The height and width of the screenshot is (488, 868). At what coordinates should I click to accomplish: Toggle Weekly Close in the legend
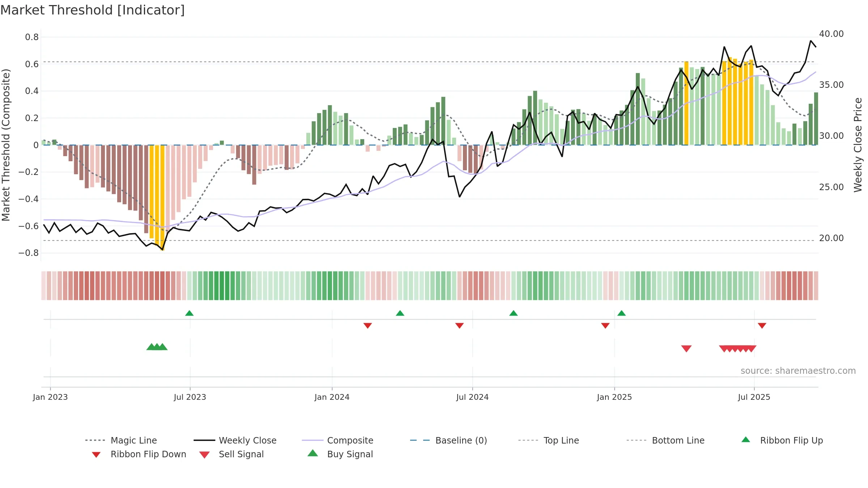pyautogui.click(x=235, y=440)
